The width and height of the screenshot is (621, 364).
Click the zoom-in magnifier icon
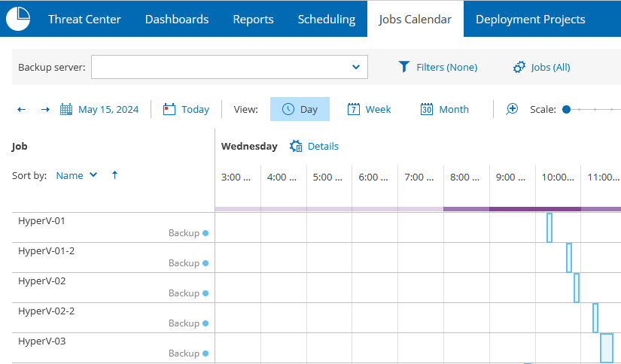click(x=512, y=109)
